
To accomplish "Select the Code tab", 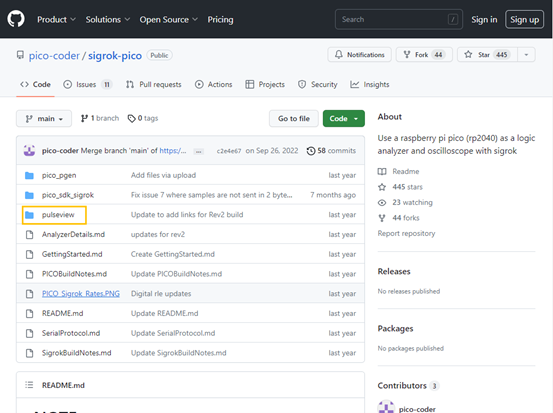I will (35, 84).
